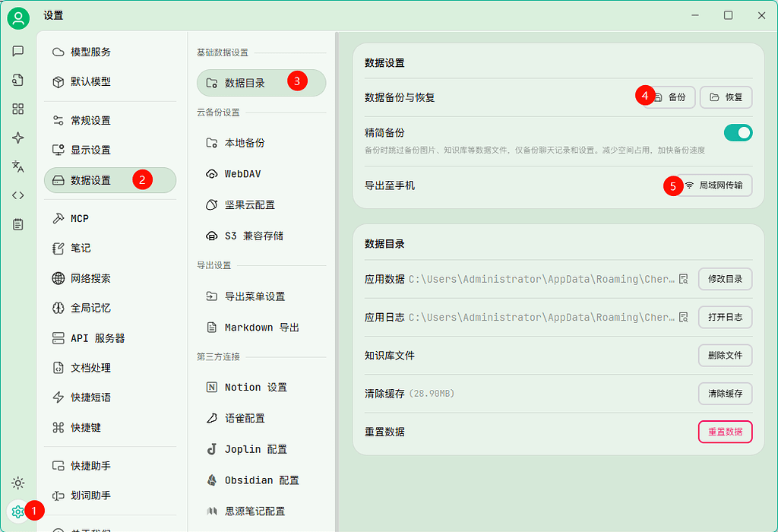The image size is (778, 532).
Task: Click the 局域网传输 button
Action: (714, 185)
